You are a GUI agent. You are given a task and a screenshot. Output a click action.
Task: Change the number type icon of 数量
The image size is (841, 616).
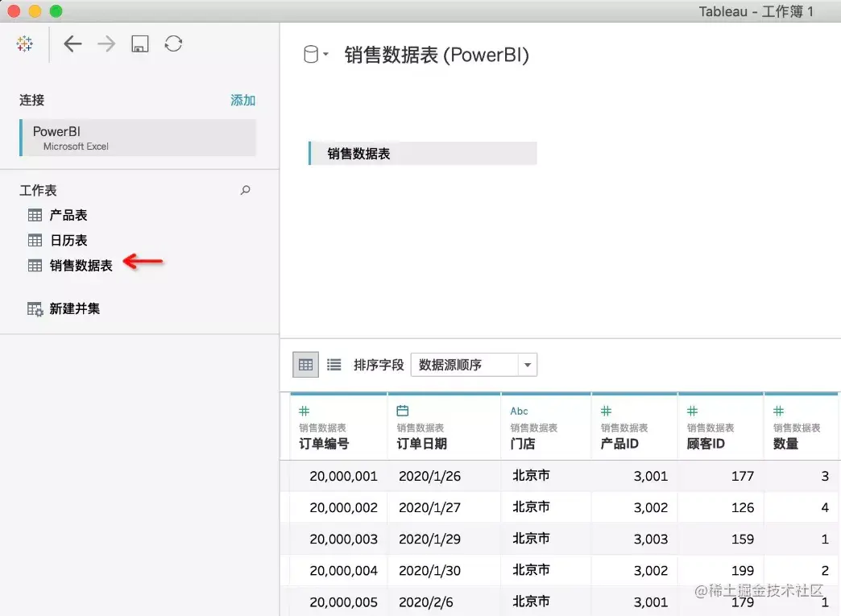pyautogui.click(x=779, y=411)
